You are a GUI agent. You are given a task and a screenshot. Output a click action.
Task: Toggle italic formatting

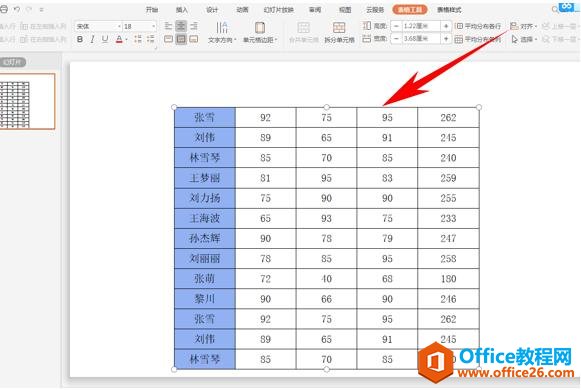coord(92,39)
